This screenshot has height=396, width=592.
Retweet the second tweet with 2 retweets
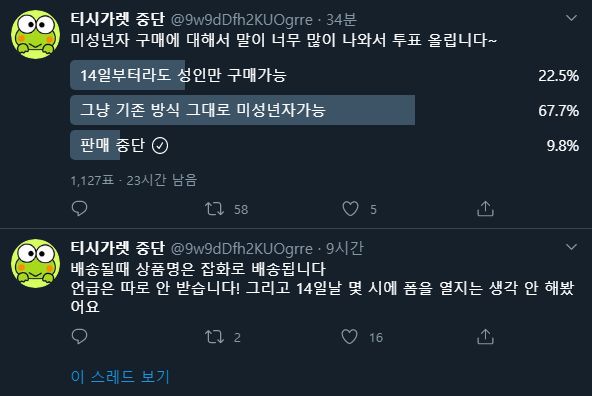[214, 337]
